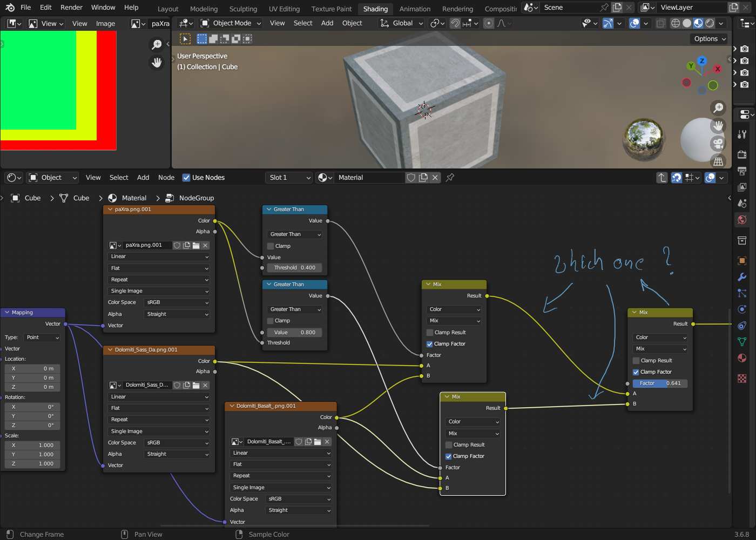756x540 pixels.
Task: Switch to Texture Paint workspace tab
Action: pyautogui.click(x=332, y=9)
